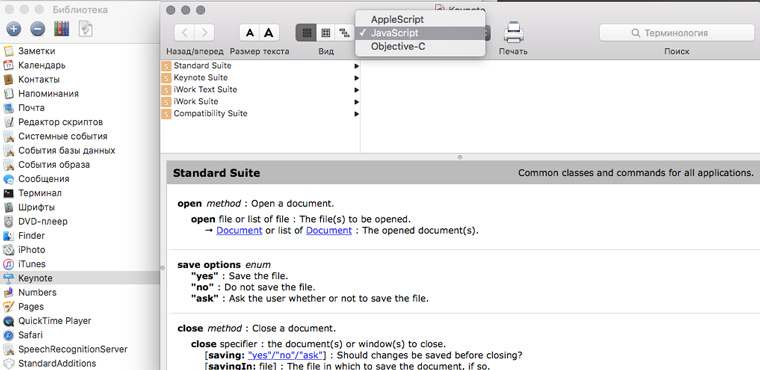
Task: Select the Напоминания icon in the list
Action: click(x=8, y=94)
